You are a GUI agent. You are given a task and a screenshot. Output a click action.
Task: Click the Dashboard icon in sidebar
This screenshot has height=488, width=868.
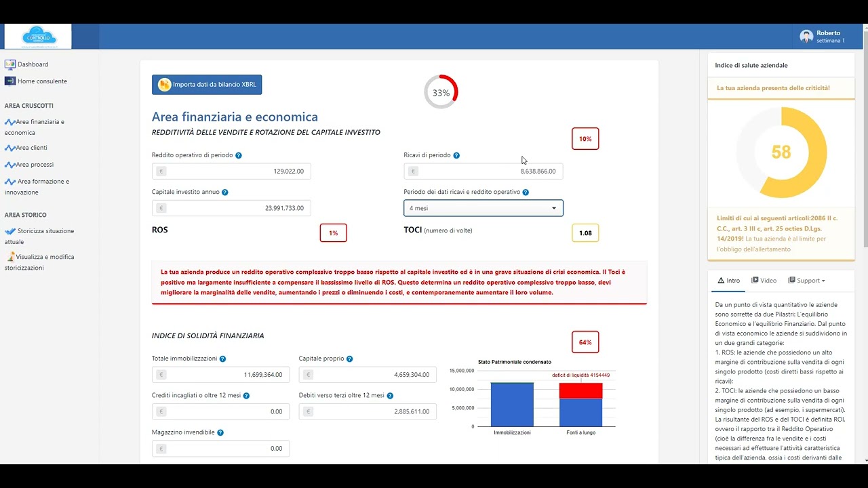pyautogui.click(x=9, y=64)
